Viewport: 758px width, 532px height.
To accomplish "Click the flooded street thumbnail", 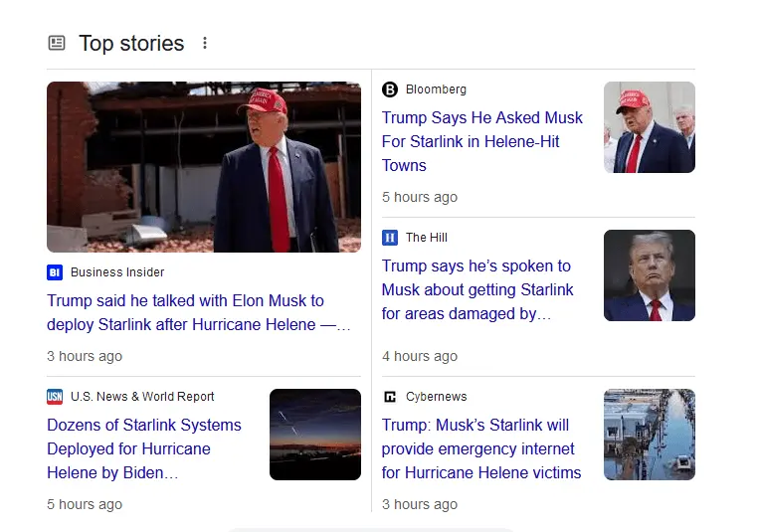I will [649, 435].
